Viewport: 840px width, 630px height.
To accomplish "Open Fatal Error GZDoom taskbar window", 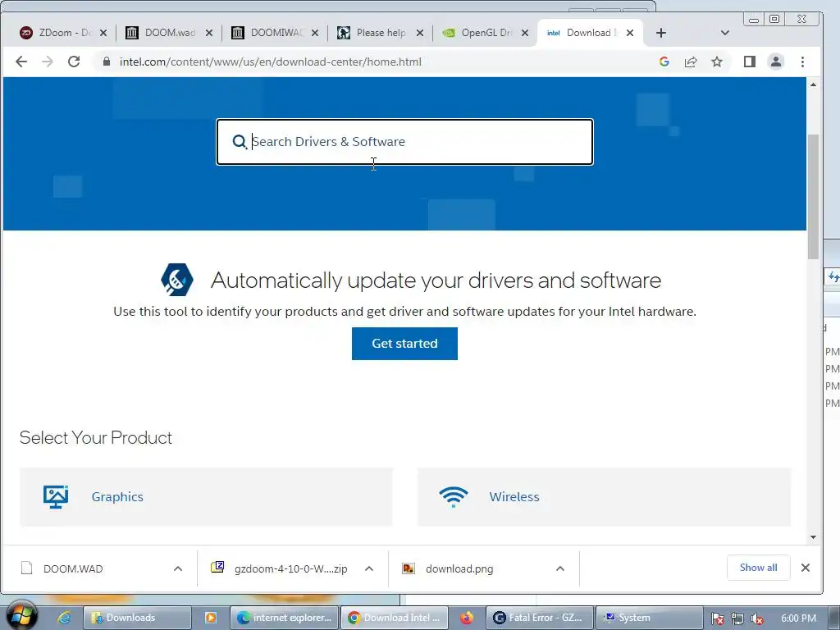I will pos(540,618).
